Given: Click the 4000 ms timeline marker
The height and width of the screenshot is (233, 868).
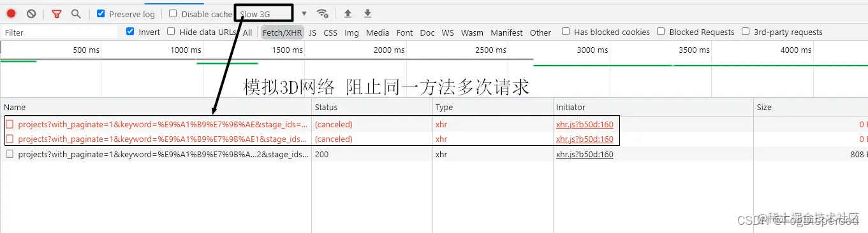Looking at the screenshot, I should click(x=796, y=50).
